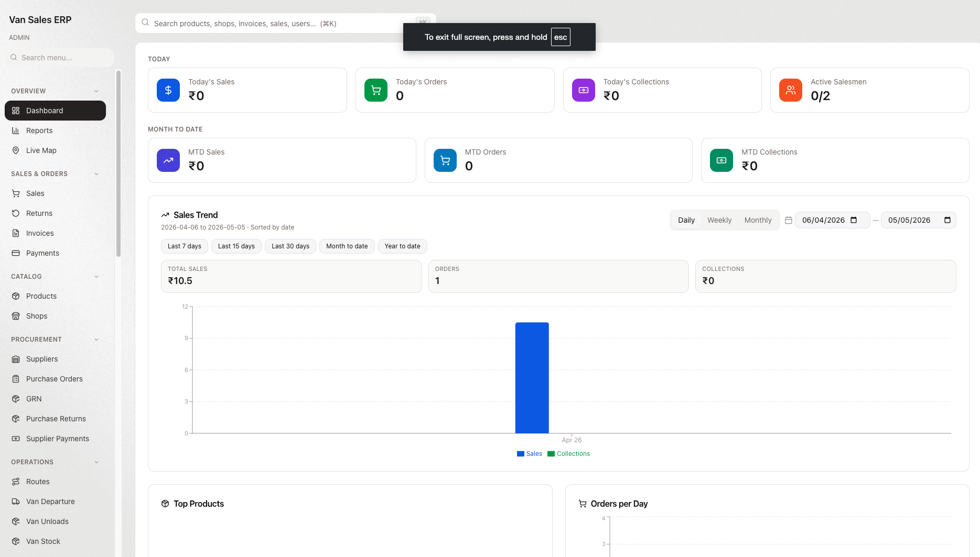980x557 pixels.
Task: Click the Sales Trend heading
Action: 196,215
